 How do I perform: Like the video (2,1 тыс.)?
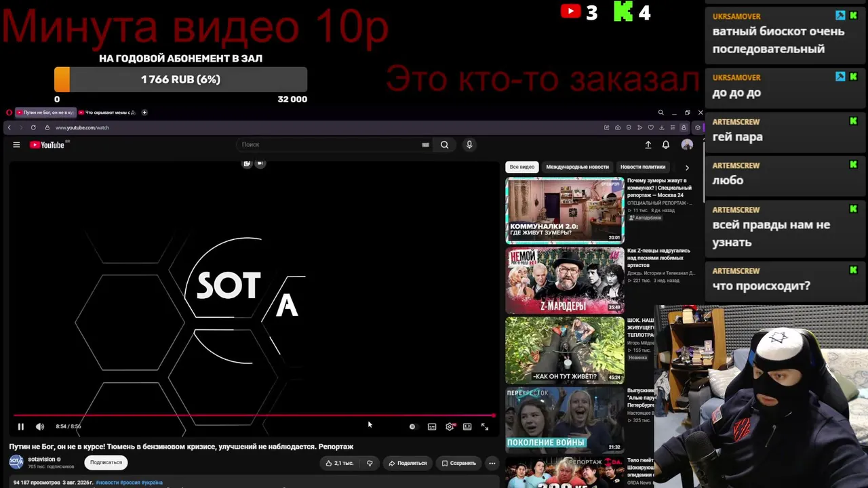pos(339,463)
